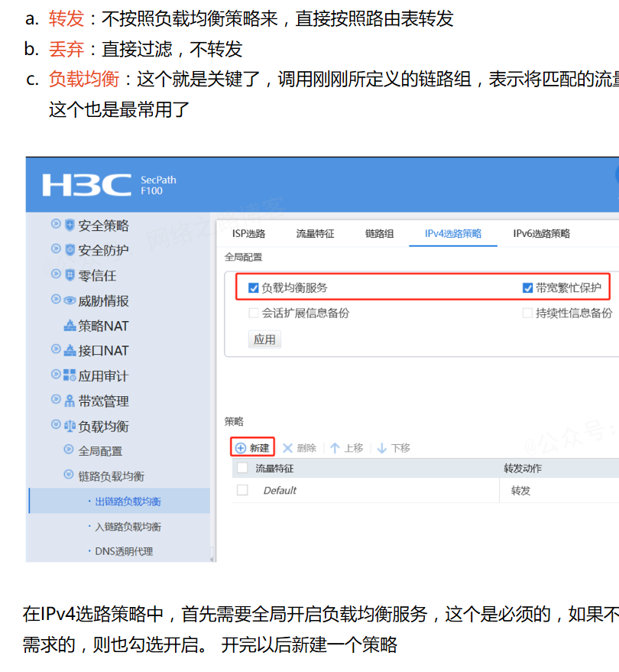Click the X delete icon beside 删除
Image resolution: width=619 pixels, height=672 pixels.
pyautogui.click(x=287, y=448)
